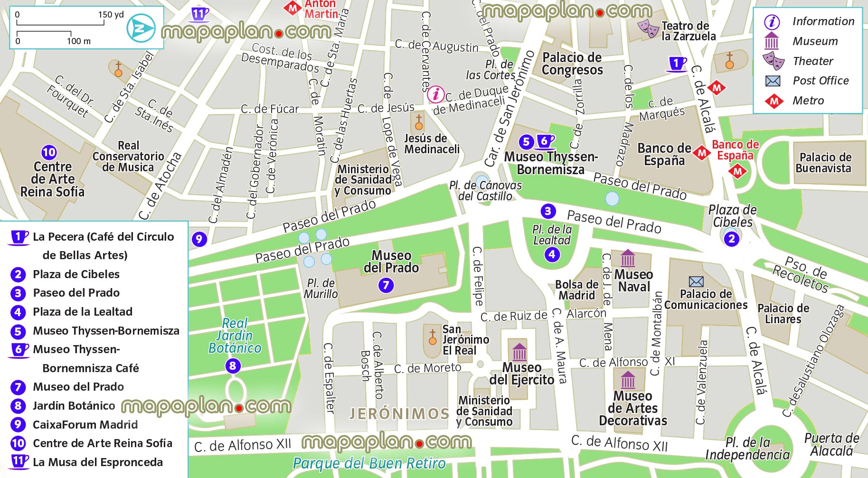Select the 'JERÓNIMOS' district label
868x478 pixels.
click(x=399, y=413)
